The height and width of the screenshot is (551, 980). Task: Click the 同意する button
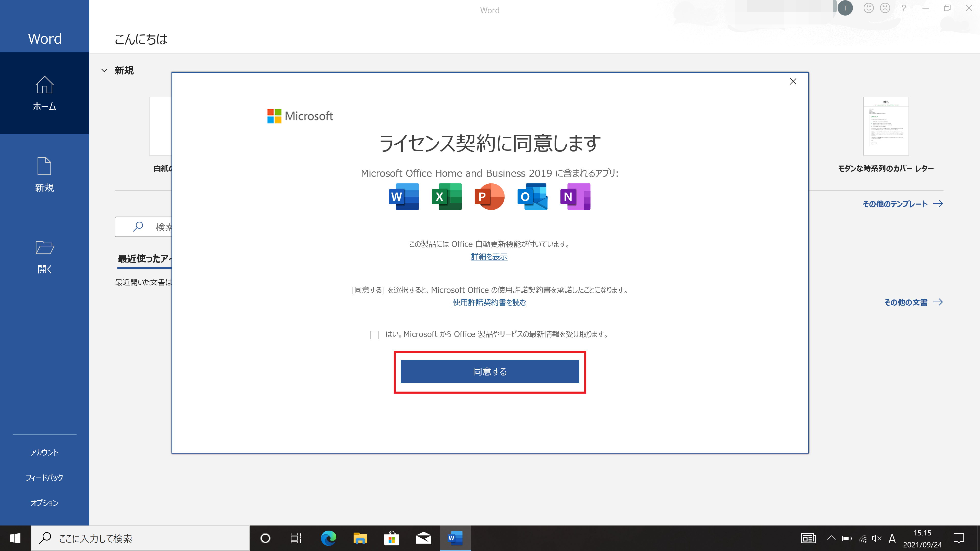[x=490, y=371]
